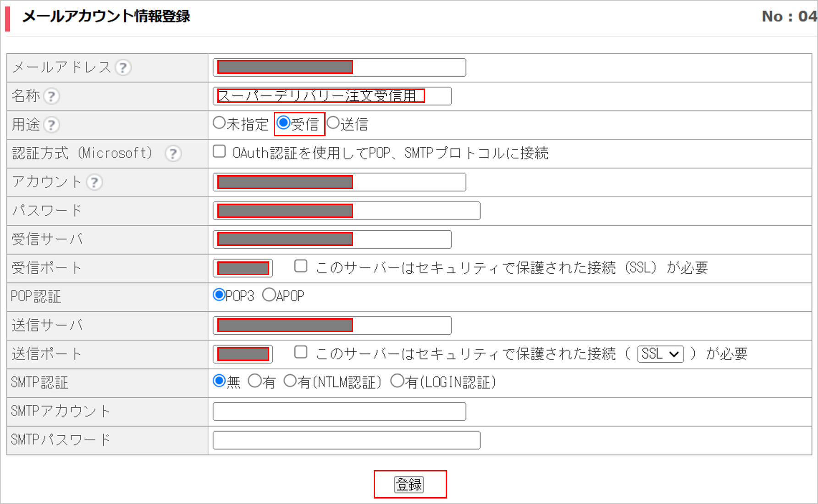Open help icon beside 用途 label

tap(51, 125)
